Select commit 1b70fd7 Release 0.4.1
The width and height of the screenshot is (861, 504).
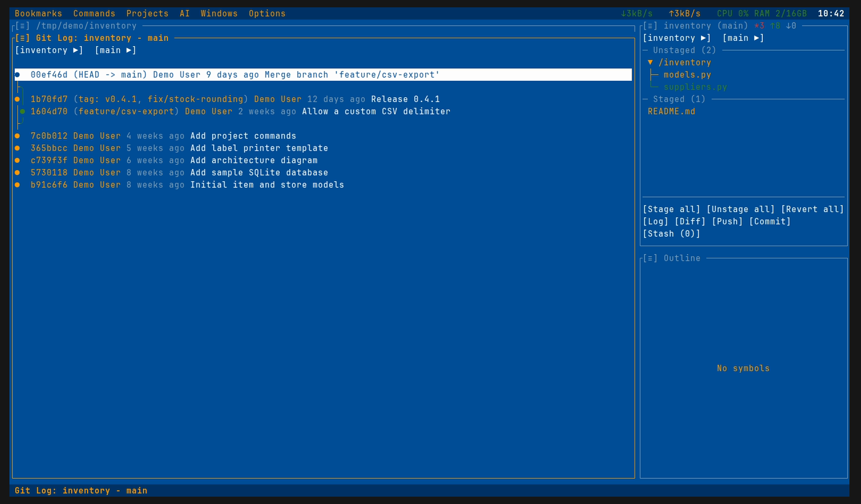[x=323, y=99]
